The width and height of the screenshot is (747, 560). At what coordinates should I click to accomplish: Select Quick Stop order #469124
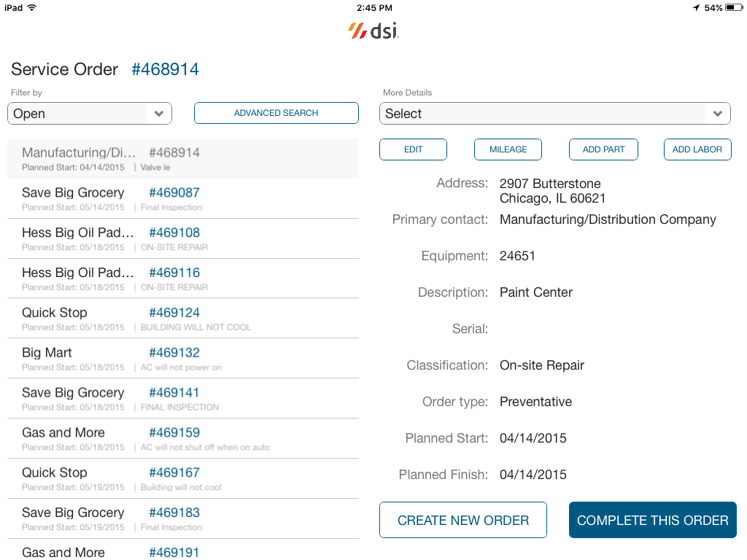coord(183,319)
